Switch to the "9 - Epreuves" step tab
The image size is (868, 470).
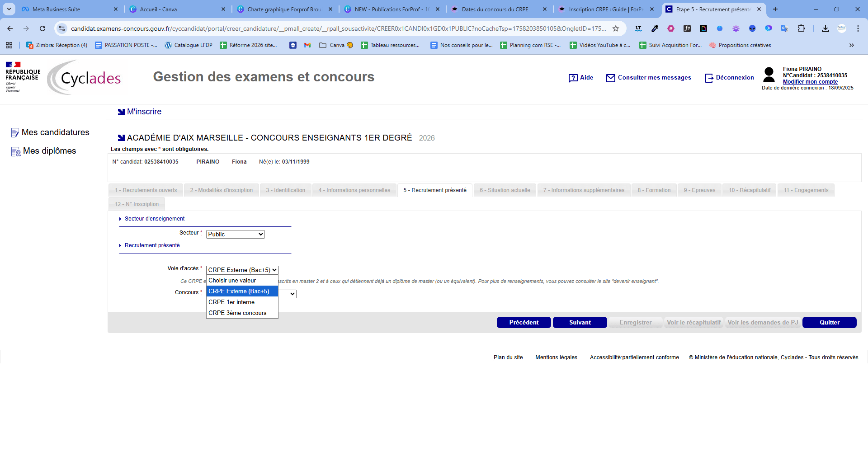tap(699, 190)
